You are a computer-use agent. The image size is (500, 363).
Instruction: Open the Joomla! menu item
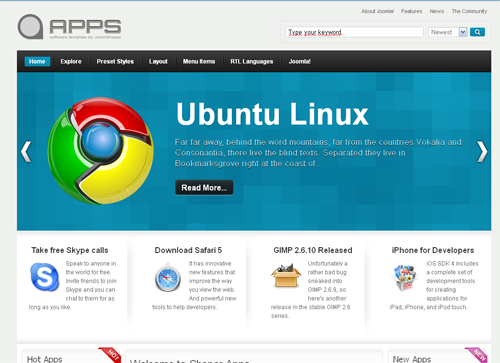[x=300, y=61]
